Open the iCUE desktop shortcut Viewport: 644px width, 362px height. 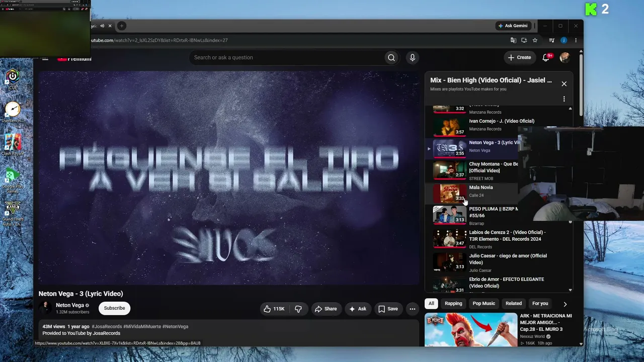pyautogui.click(x=13, y=79)
